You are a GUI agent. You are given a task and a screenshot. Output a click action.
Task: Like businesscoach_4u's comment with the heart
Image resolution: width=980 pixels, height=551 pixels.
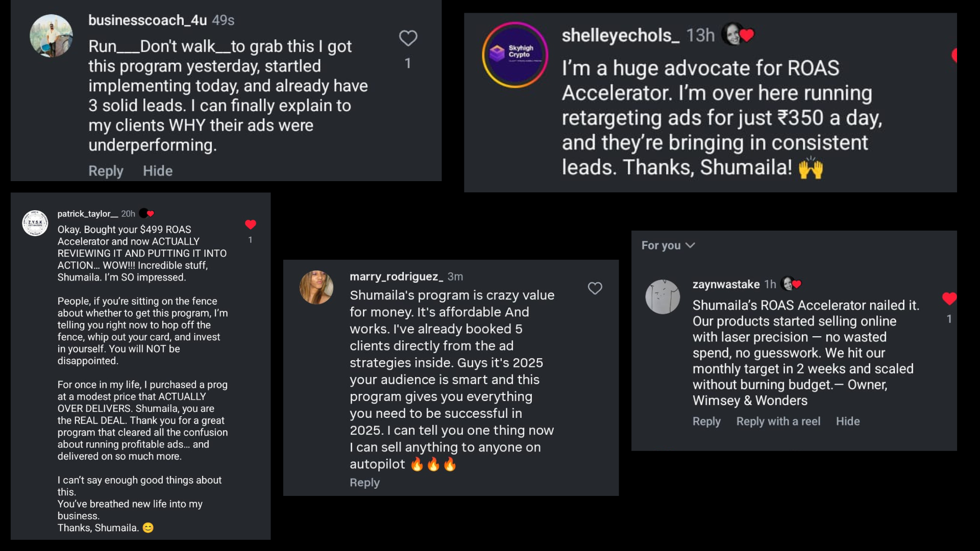tap(408, 38)
